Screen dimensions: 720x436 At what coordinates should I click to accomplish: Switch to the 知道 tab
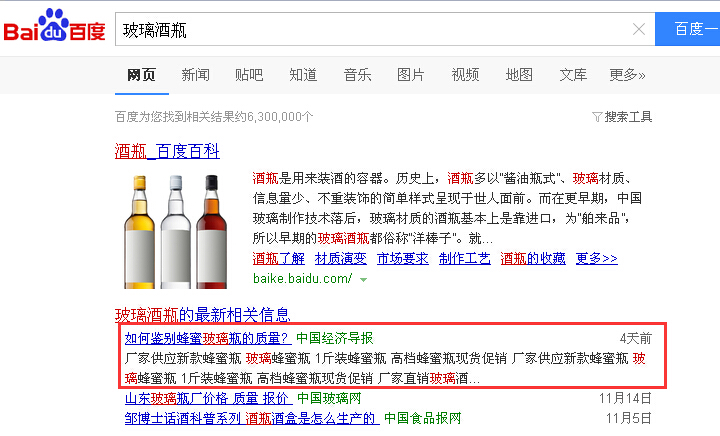[x=303, y=75]
